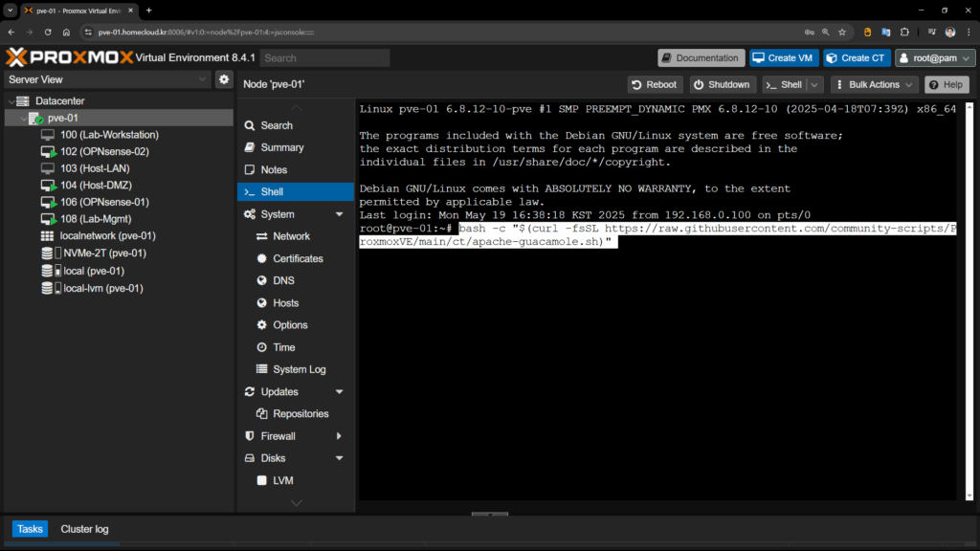
Task: Open the Bulk Actions dropdown
Action: coord(874,85)
